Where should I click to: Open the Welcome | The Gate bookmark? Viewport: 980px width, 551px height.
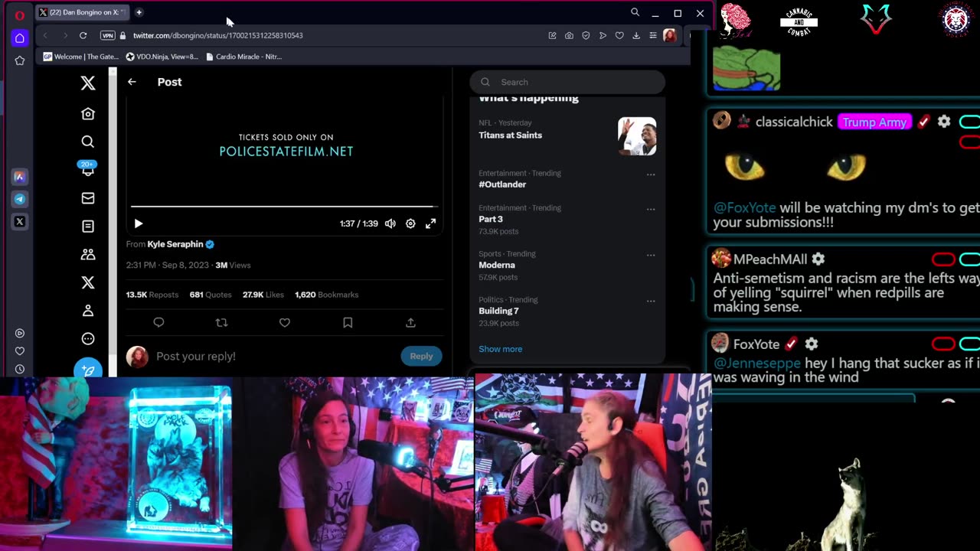pyautogui.click(x=81, y=57)
